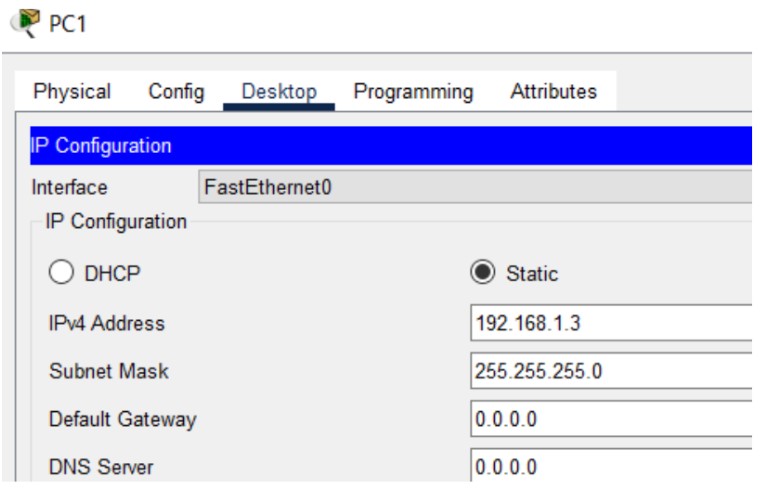Click the IPv4 Address label
The width and height of the screenshot is (760, 488).
click(x=107, y=323)
